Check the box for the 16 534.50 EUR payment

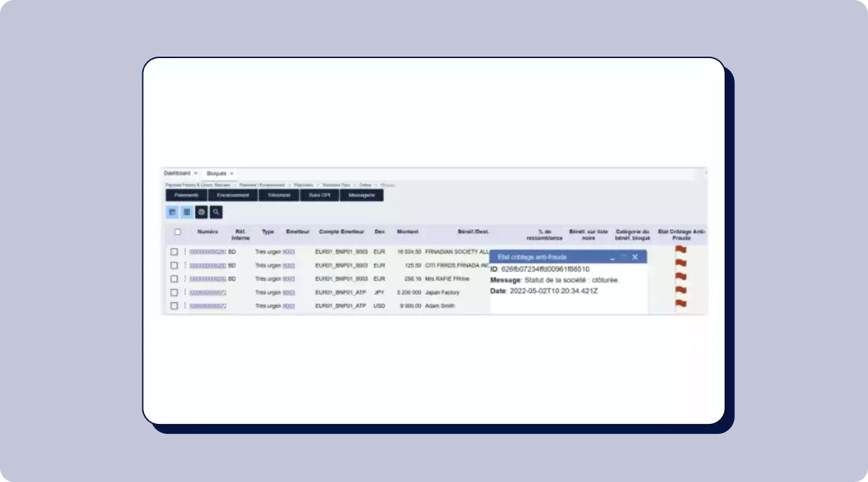point(174,252)
